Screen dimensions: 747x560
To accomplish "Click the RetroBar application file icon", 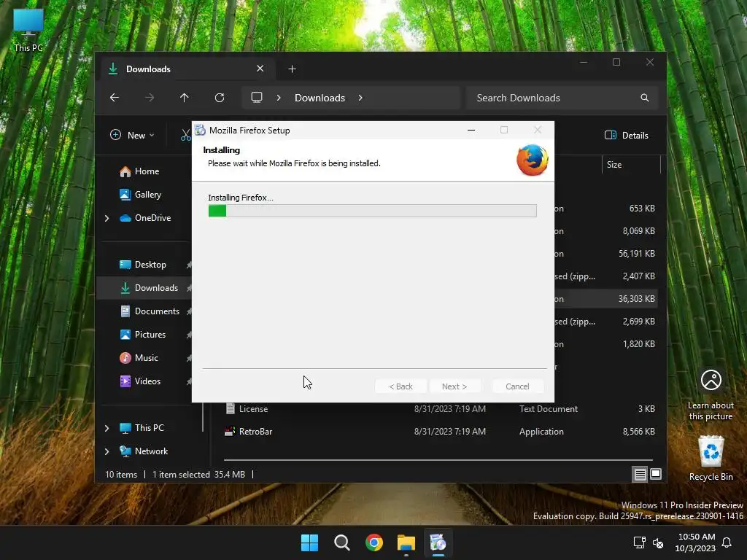I will [230, 432].
